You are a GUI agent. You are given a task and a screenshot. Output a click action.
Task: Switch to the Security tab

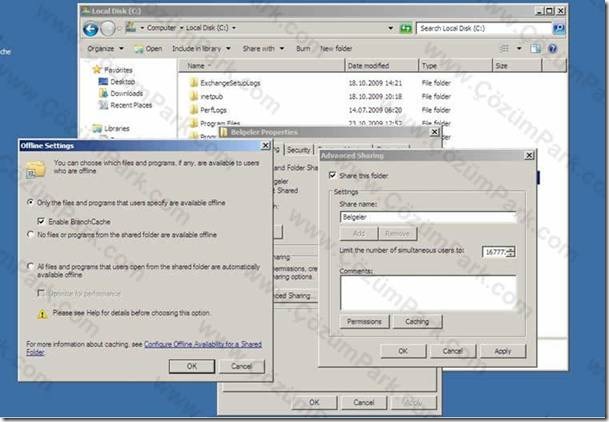[299, 150]
